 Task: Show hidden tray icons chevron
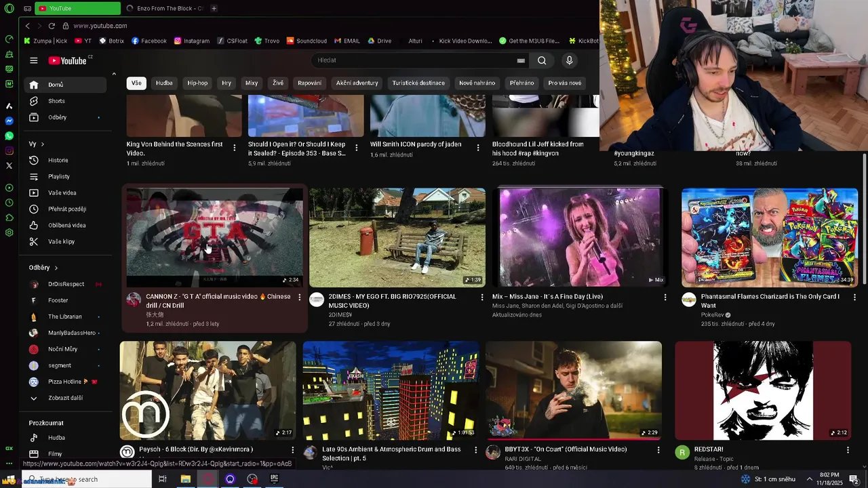tap(809, 479)
